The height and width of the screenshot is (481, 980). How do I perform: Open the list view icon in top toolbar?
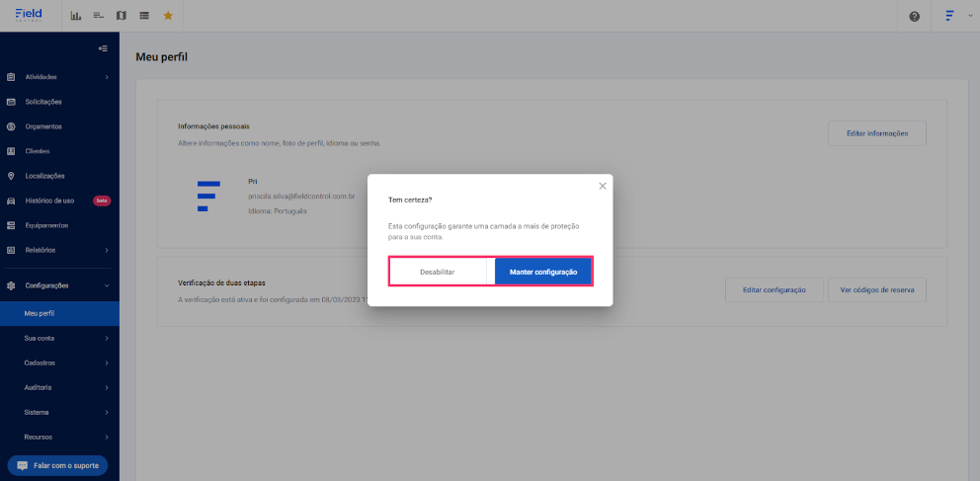pos(144,16)
